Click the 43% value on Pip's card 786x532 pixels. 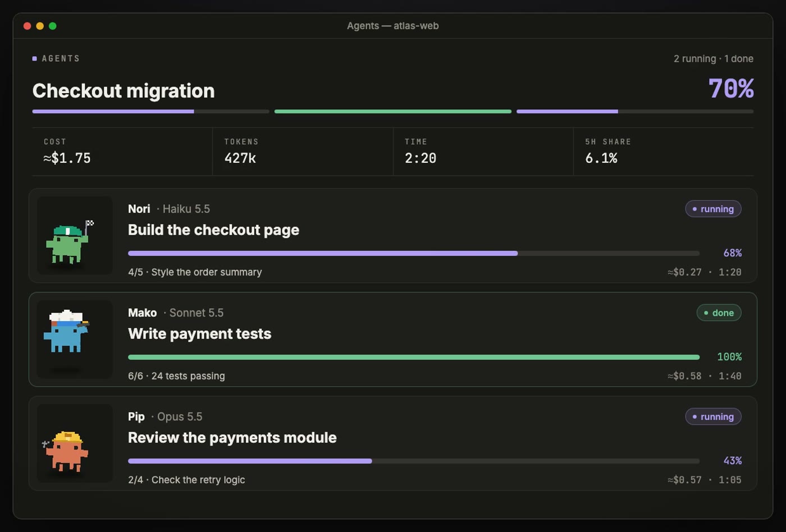point(733,461)
